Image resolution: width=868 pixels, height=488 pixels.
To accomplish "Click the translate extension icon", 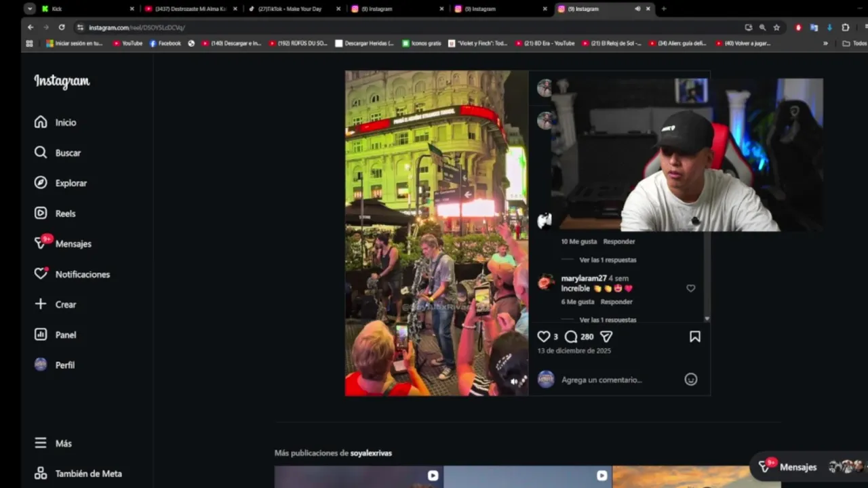I will (814, 27).
